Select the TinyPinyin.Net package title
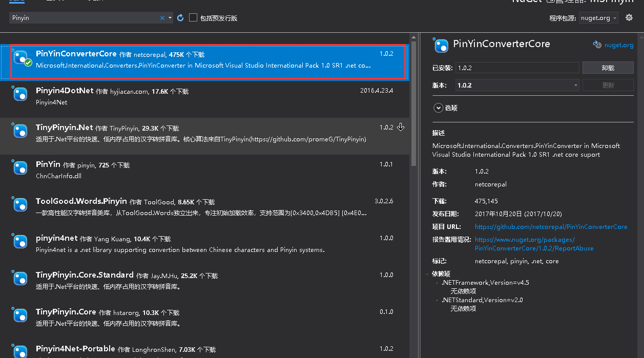The width and height of the screenshot is (644, 358). click(65, 127)
